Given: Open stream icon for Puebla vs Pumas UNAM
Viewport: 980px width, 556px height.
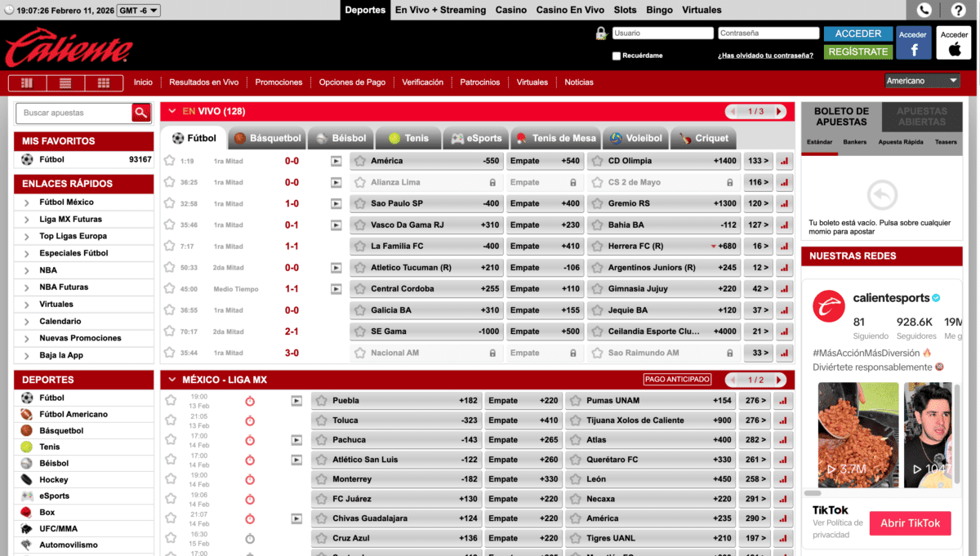Looking at the screenshot, I should pyautogui.click(x=296, y=401).
